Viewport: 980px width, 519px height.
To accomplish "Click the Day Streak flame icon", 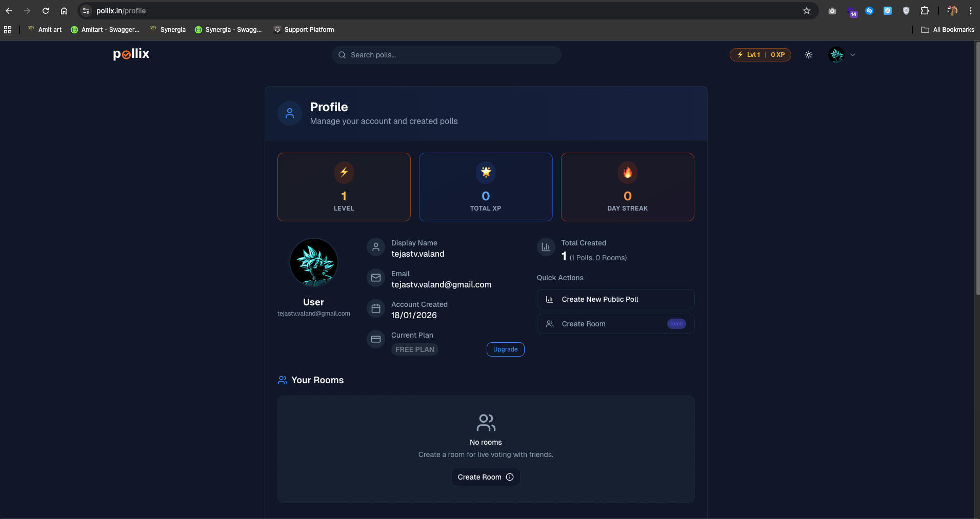I will tap(627, 173).
